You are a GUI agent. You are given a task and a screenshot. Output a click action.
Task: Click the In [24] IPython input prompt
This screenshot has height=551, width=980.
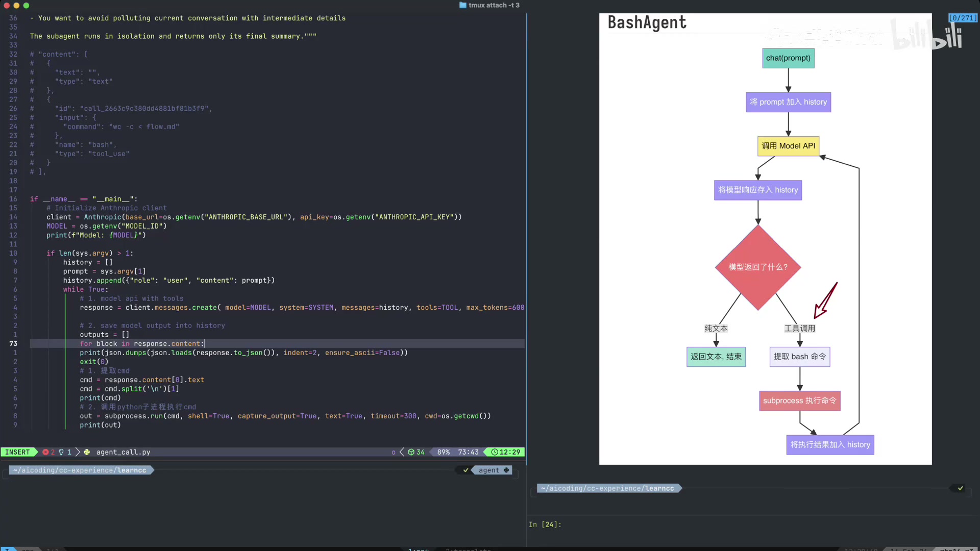[x=545, y=524]
